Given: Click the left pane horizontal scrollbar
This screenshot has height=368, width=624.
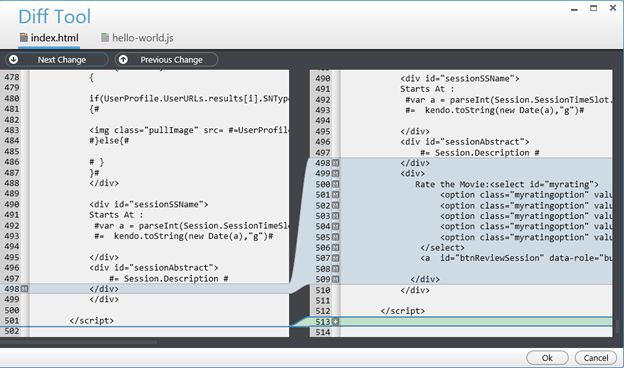Looking at the screenshot, I should (78, 342).
